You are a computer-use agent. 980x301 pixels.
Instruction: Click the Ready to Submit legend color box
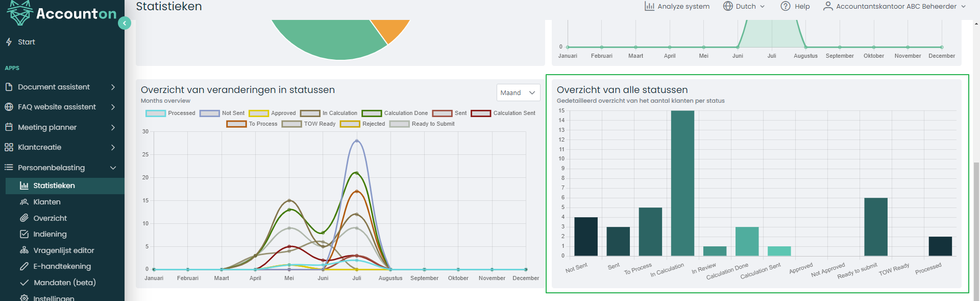point(399,124)
